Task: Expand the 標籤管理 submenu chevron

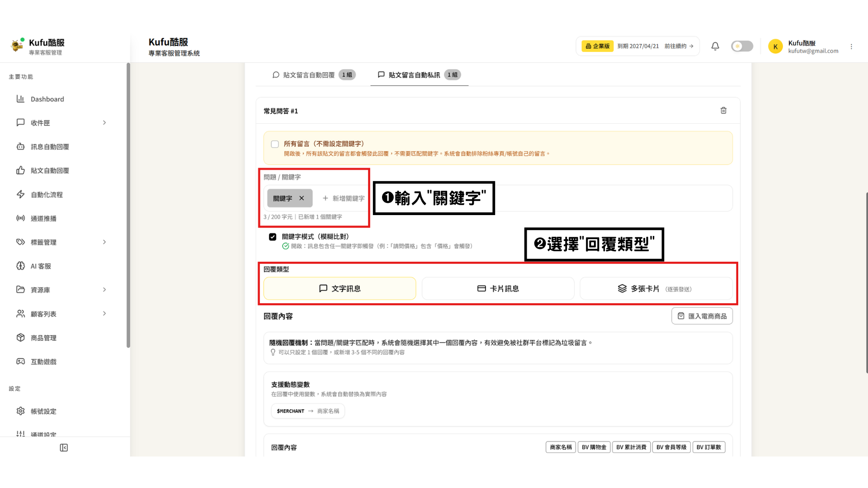Action: pyautogui.click(x=104, y=242)
